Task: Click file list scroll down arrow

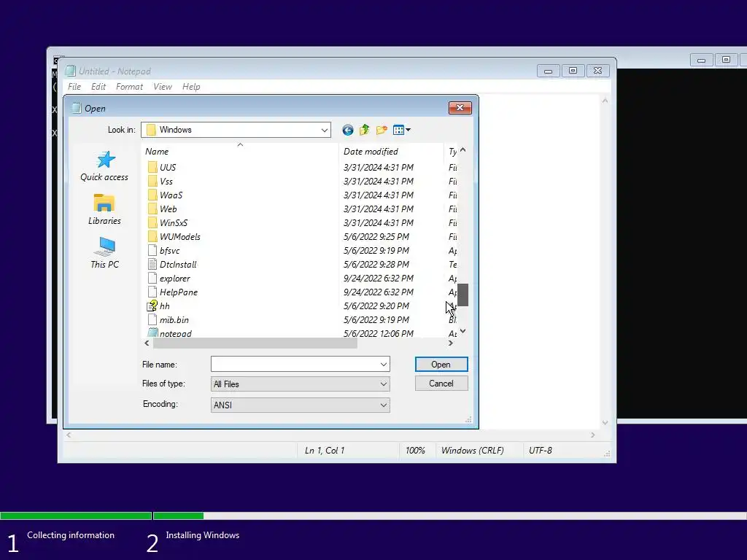Action: tap(462, 332)
